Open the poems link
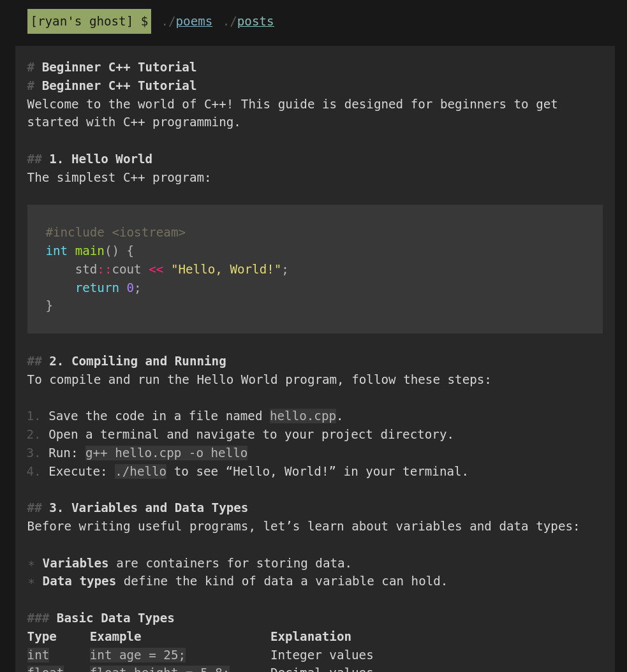Viewport: 627px width, 672px height. (x=193, y=21)
